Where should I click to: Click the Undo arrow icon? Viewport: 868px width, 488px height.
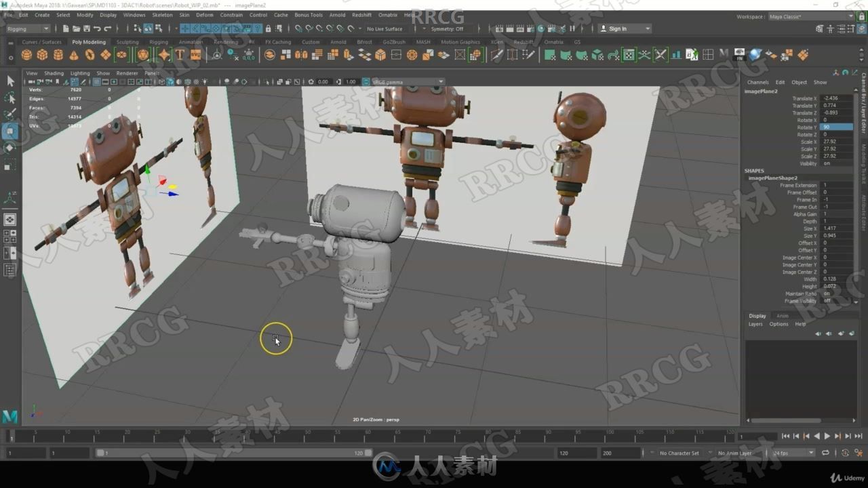[98, 28]
